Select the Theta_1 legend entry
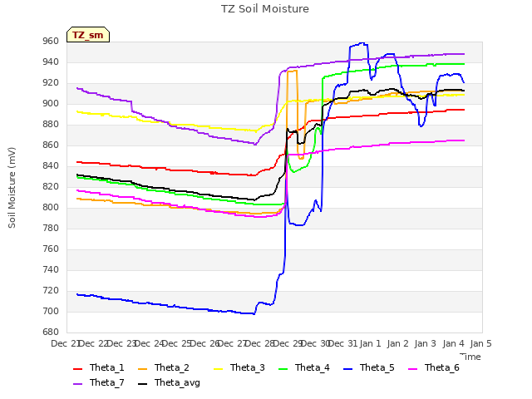This screenshot has height=399, width=532. point(98,367)
